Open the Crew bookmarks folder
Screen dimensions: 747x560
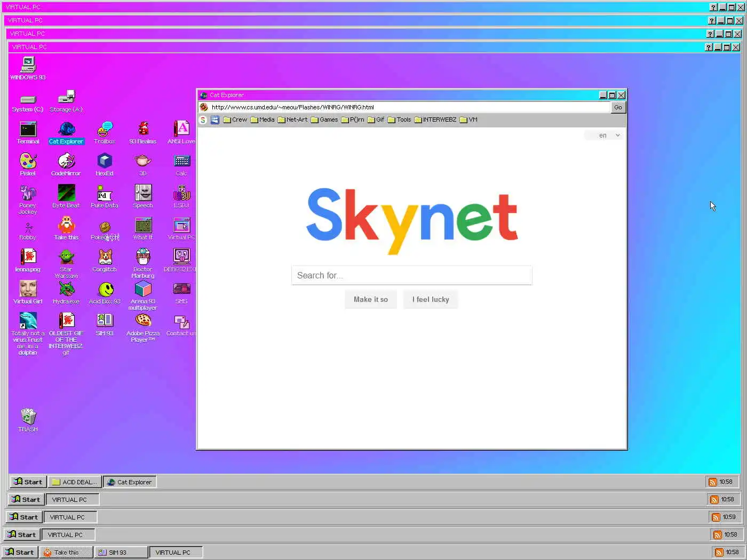[235, 120]
